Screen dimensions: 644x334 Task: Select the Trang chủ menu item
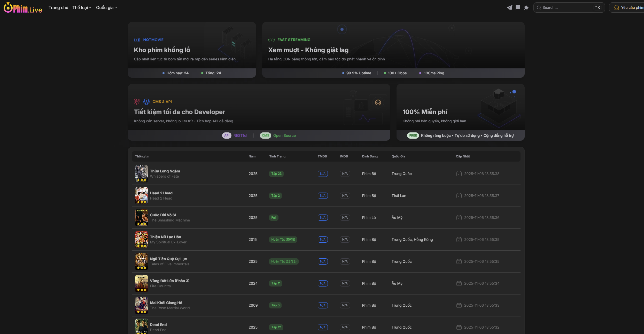58,7
